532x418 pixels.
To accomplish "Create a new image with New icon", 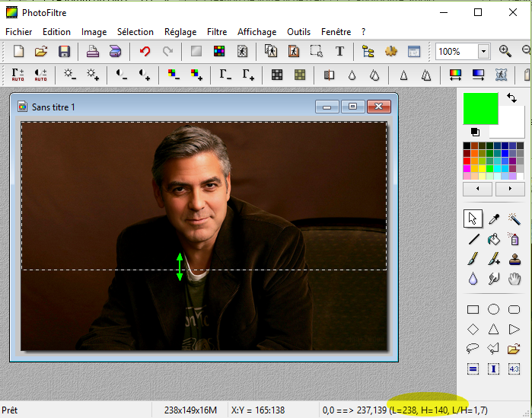I will pos(19,52).
